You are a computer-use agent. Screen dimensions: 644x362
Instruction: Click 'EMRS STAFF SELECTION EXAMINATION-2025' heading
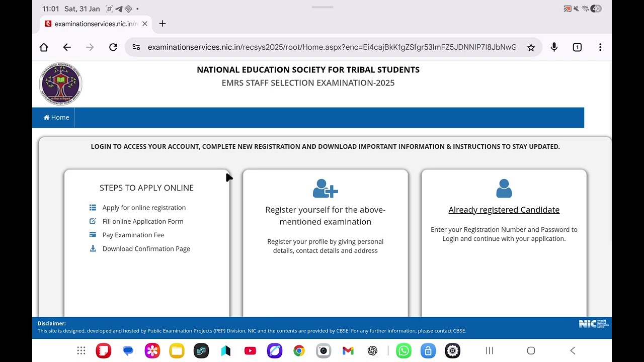[x=308, y=83]
